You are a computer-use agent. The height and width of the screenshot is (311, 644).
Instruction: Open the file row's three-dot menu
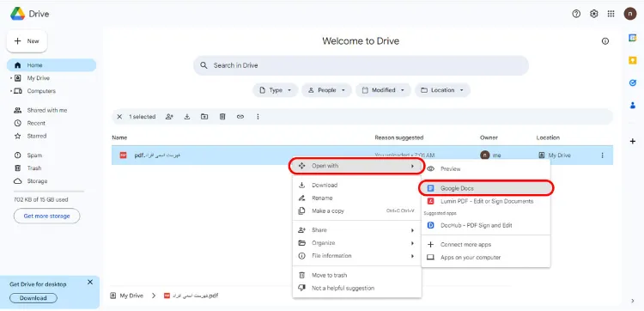click(x=602, y=155)
